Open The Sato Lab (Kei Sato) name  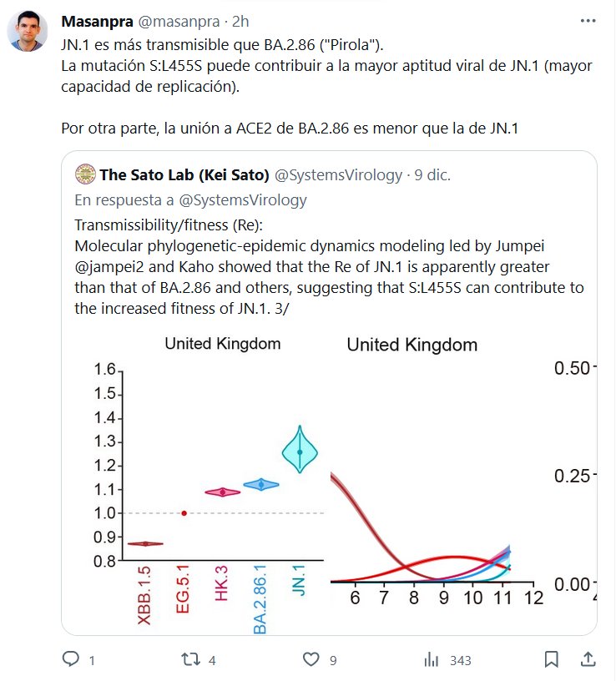pos(184,174)
